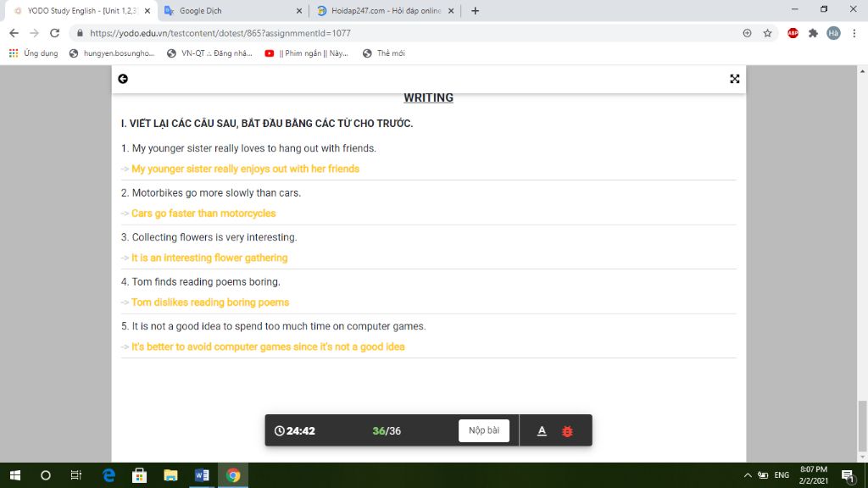Go back using the circled arrow icon
This screenshot has height=488, width=868.
click(x=123, y=79)
